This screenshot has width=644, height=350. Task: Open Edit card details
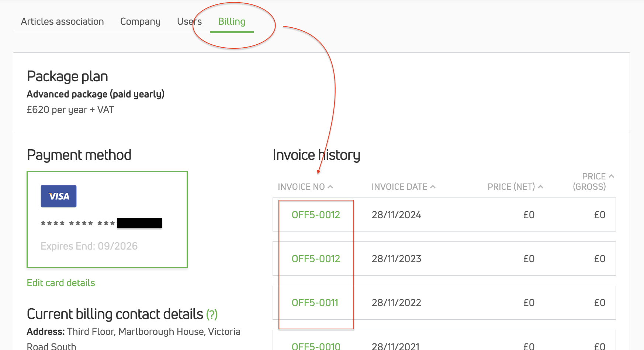click(60, 283)
